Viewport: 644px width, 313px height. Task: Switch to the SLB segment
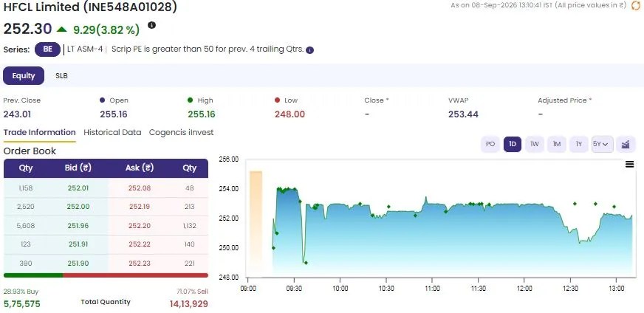click(x=61, y=76)
